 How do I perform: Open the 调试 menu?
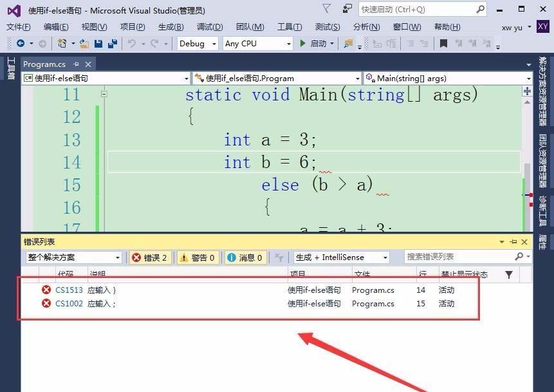point(208,27)
